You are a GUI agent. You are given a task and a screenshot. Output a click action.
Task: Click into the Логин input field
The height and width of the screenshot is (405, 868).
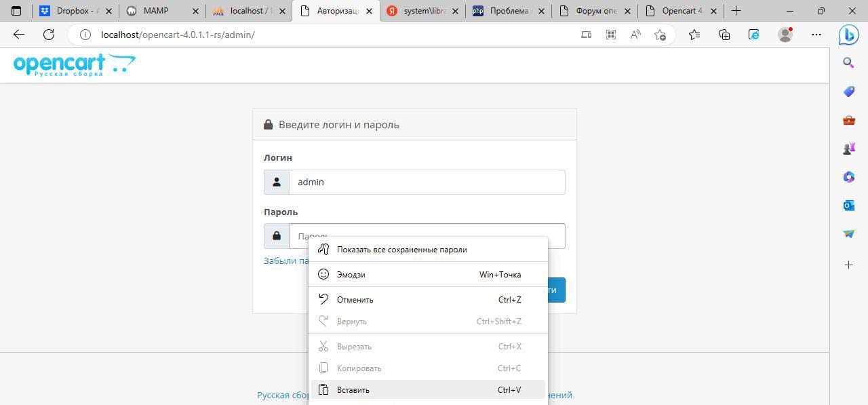427,182
